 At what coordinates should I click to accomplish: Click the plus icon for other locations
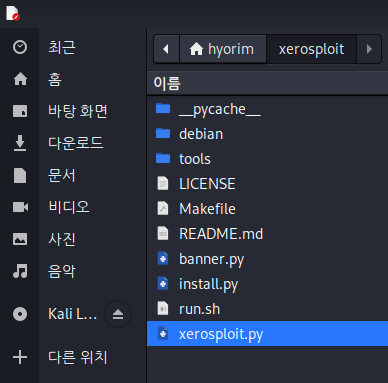coord(20,357)
